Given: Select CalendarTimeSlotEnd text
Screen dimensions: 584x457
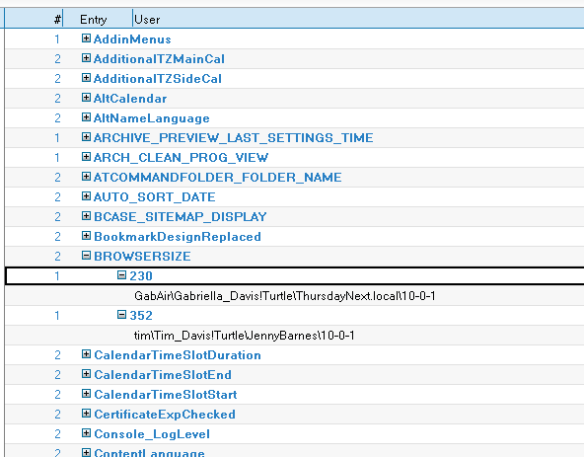Looking at the screenshot, I should (x=163, y=375).
